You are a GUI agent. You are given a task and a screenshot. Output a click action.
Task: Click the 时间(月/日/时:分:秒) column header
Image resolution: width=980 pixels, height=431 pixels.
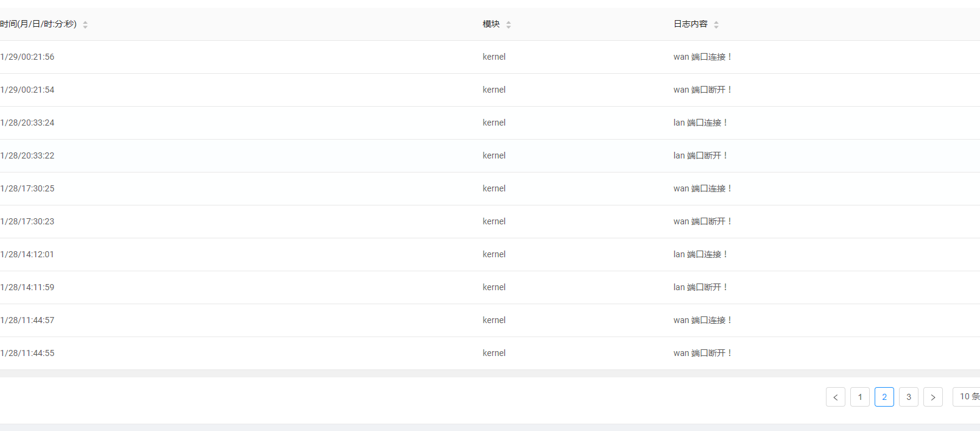pyautogui.click(x=38, y=24)
